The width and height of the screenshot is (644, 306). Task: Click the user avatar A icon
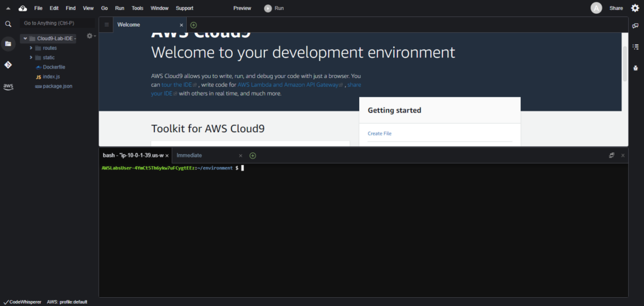click(x=596, y=8)
